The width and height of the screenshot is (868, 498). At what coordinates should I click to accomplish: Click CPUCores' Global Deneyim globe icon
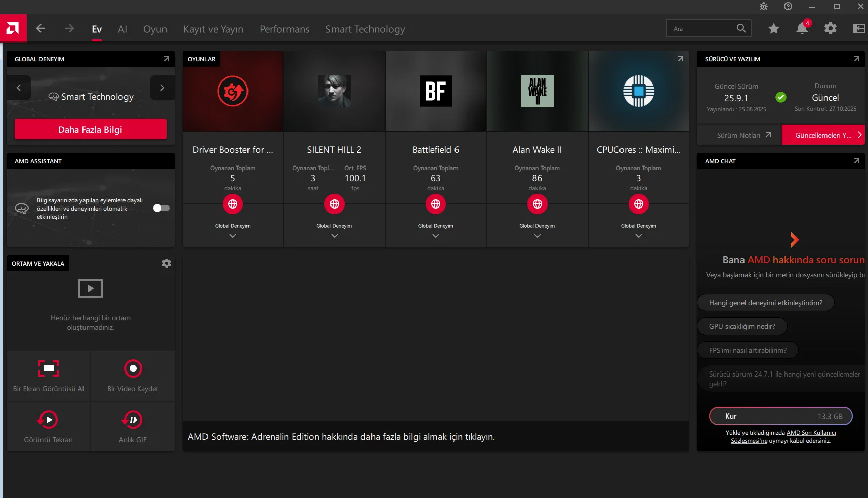click(x=639, y=204)
